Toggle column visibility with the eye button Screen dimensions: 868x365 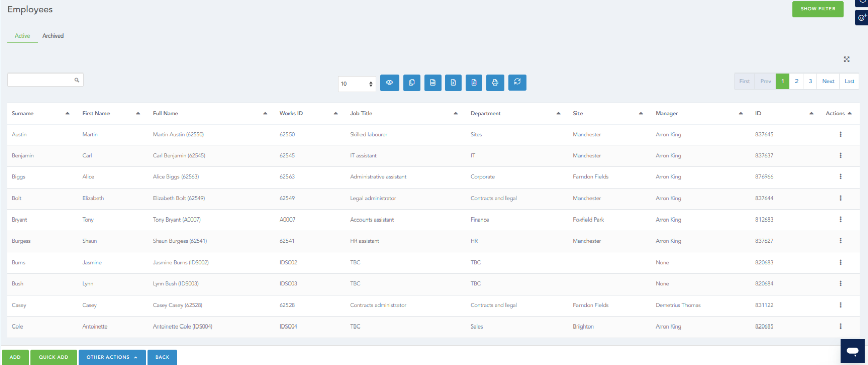[x=389, y=82]
